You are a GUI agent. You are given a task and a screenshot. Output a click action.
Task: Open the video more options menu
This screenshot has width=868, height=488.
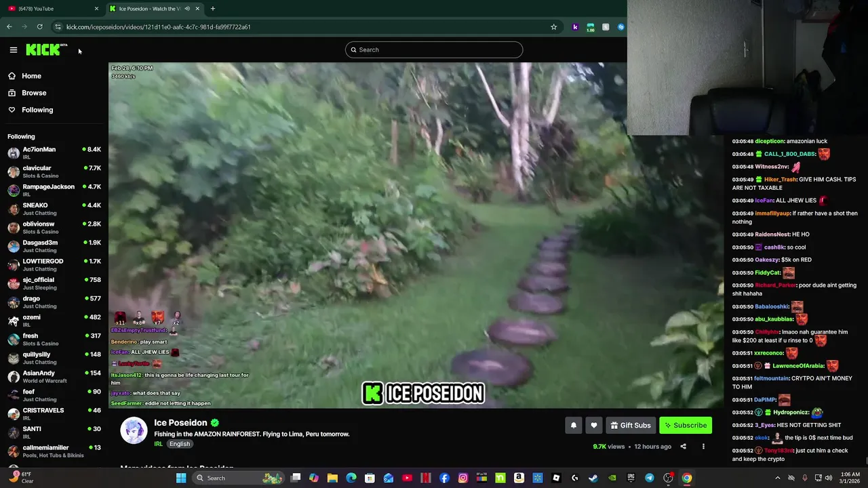(x=703, y=447)
